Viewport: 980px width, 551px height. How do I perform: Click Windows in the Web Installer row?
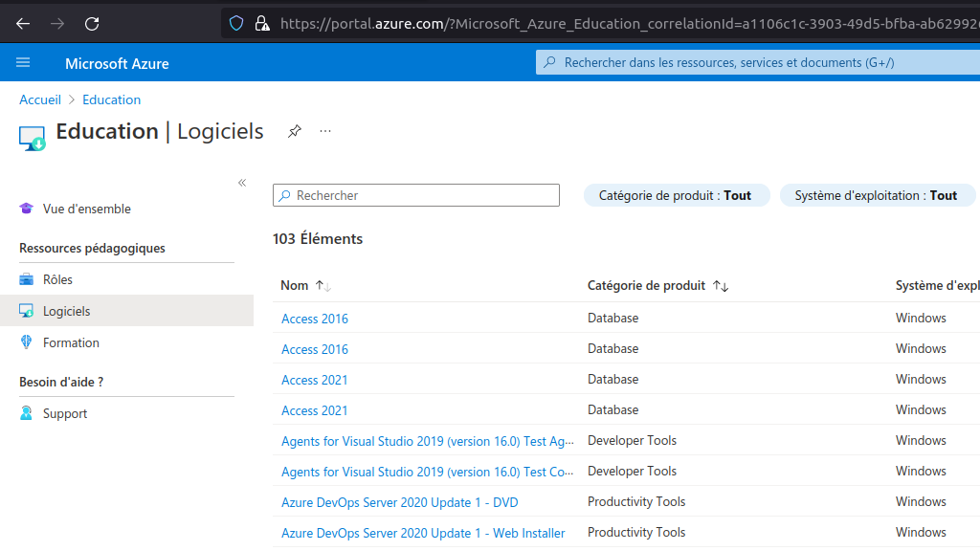[921, 532]
